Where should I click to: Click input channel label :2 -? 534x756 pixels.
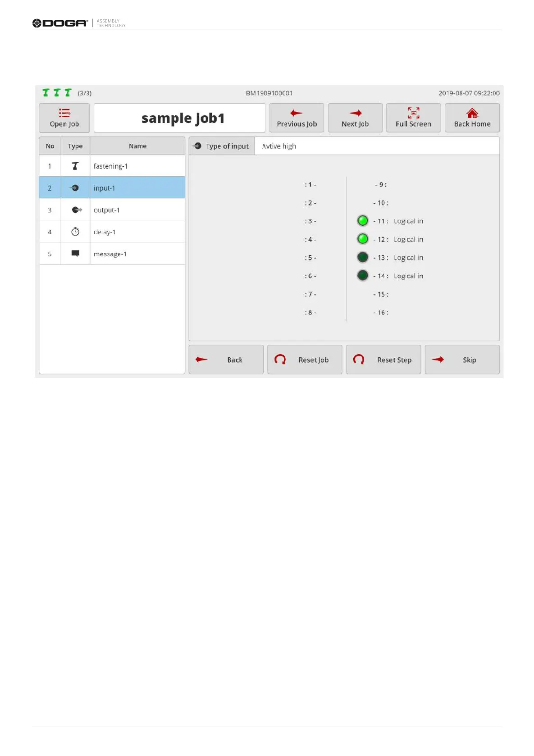click(310, 203)
